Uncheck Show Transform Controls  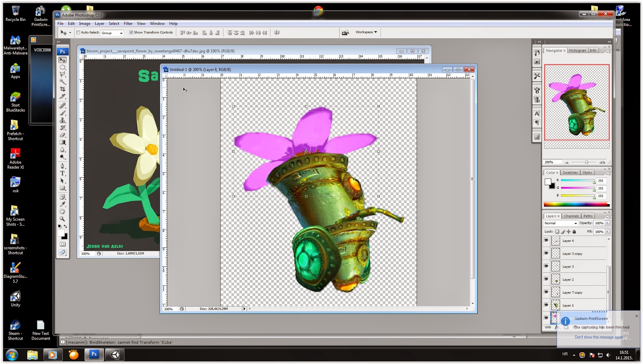(x=131, y=33)
